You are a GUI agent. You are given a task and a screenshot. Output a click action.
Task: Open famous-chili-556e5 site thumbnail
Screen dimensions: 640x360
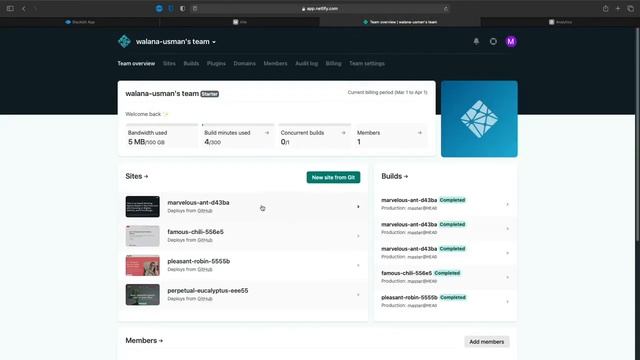click(142, 236)
